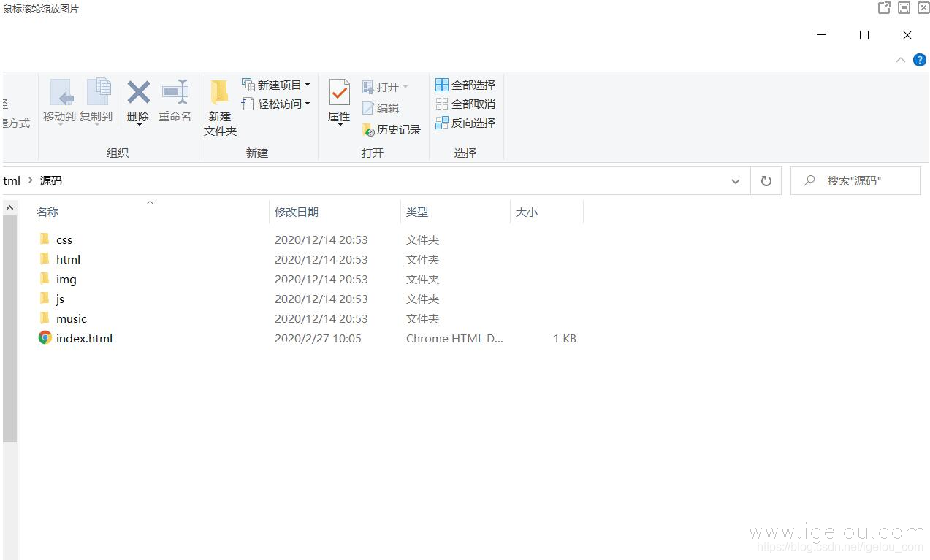Open the index.html file

[x=85, y=338]
